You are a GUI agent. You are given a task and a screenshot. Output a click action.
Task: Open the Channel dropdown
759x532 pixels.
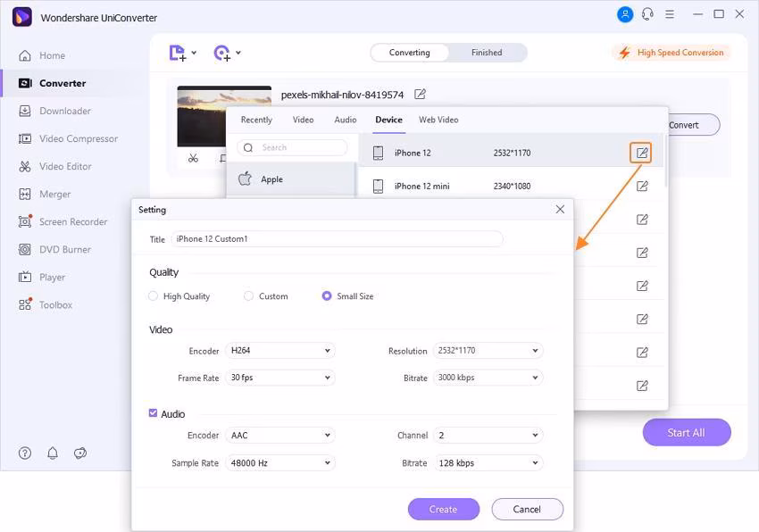[488, 436]
